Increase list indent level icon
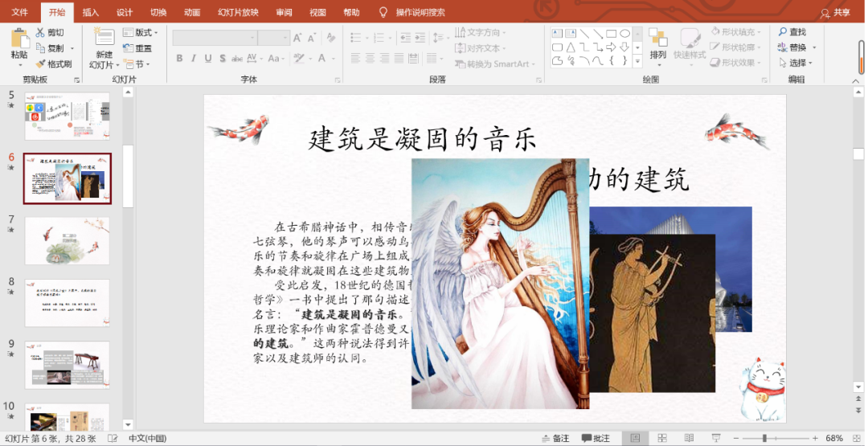 pos(420,38)
